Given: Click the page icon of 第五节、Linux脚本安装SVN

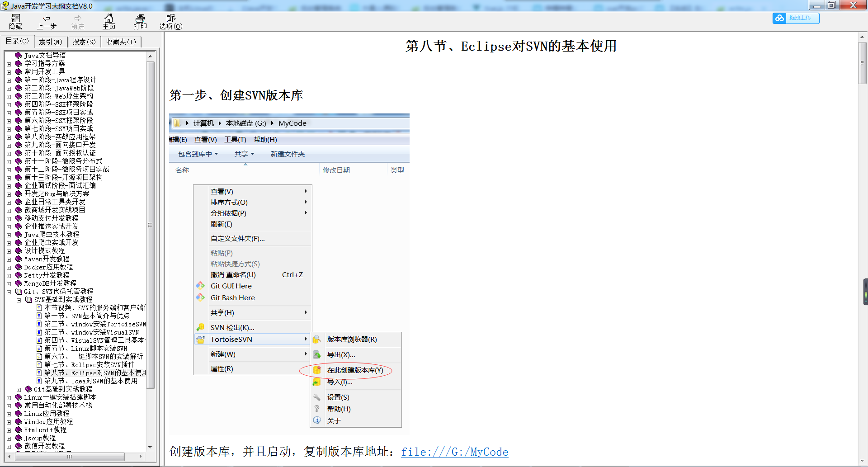Looking at the screenshot, I should click(39, 349).
